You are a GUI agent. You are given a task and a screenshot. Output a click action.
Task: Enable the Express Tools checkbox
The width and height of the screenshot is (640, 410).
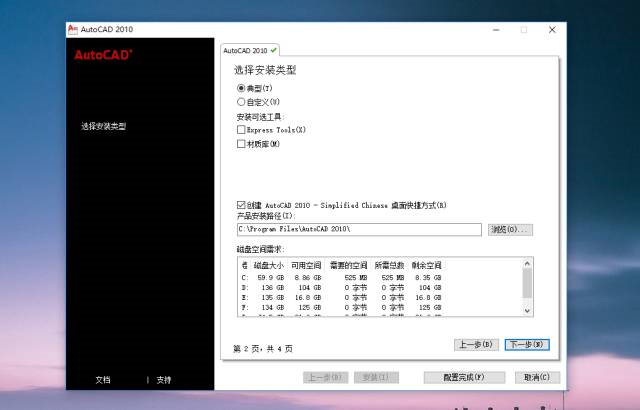241,130
